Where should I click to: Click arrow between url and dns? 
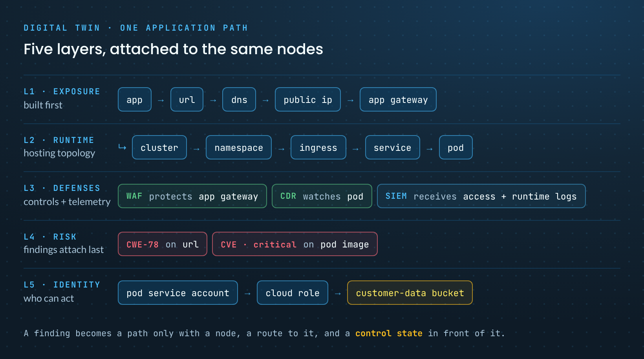[213, 101]
